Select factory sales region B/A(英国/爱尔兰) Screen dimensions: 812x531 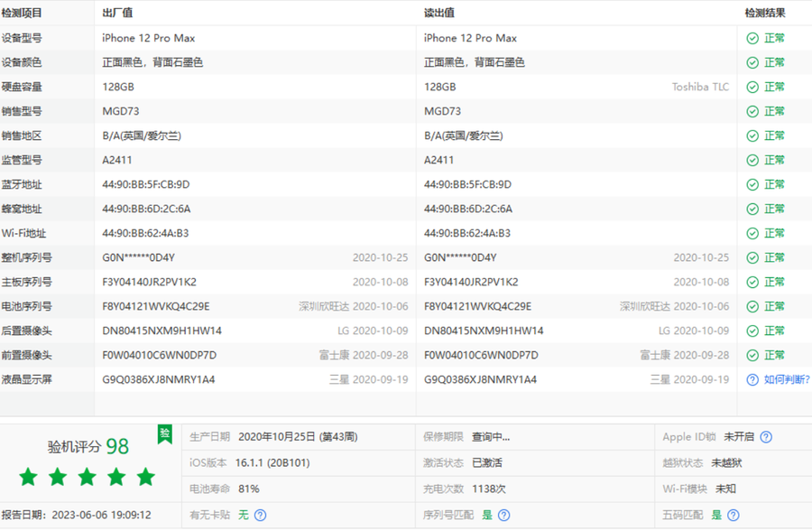(x=142, y=135)
